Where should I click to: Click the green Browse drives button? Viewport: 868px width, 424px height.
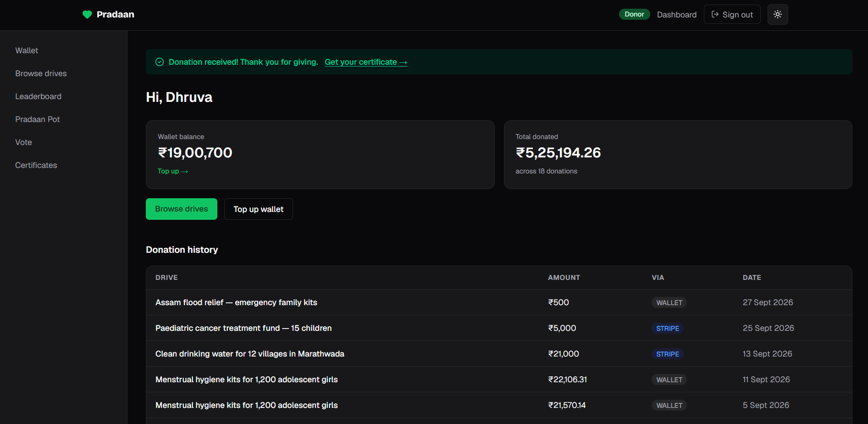point(182,209)
